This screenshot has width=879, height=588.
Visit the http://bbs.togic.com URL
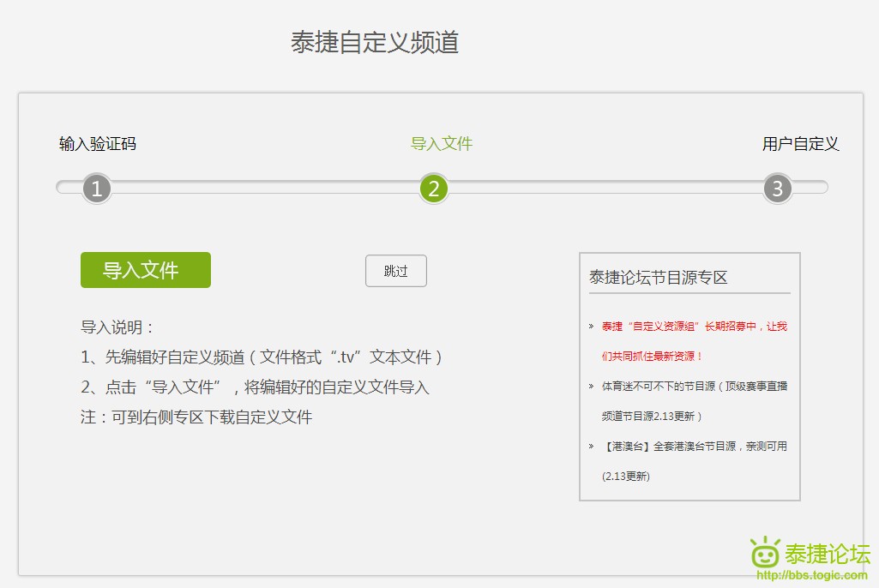click(811, 575)
